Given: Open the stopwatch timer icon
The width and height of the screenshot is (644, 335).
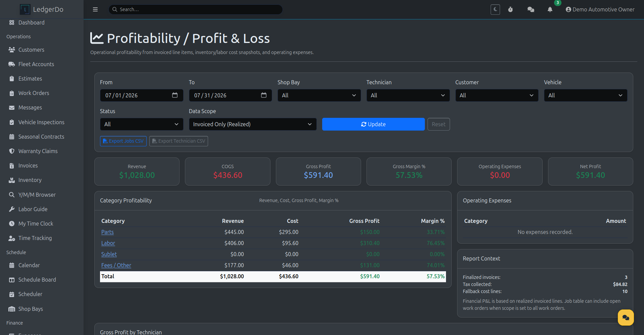Looking at the screenshot, I should point(510,9).
